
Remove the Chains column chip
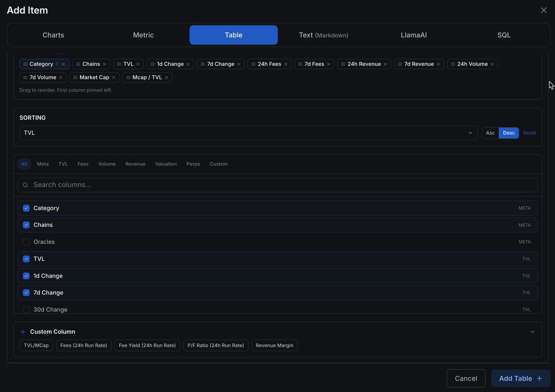(x=105, y=64)
